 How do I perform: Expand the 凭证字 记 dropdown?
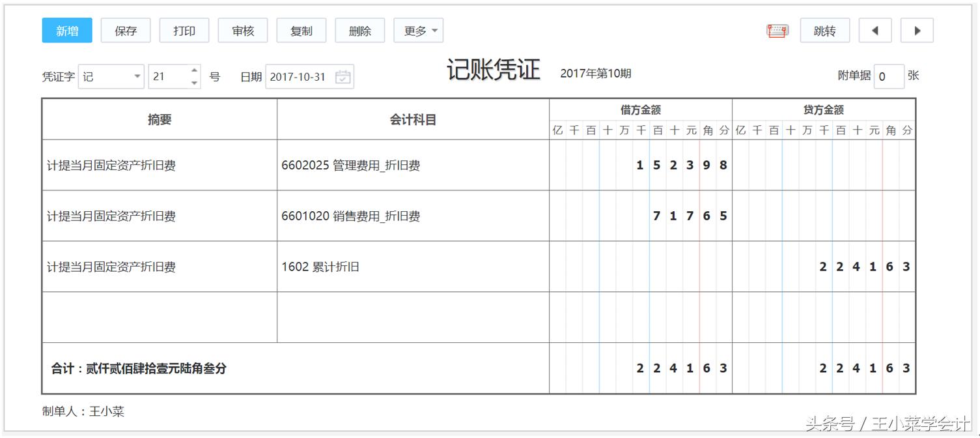pos(111,76)
